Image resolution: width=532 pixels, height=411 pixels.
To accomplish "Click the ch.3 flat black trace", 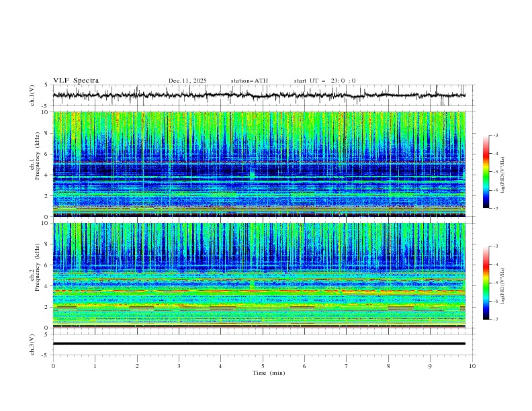I will click(259, 344).
